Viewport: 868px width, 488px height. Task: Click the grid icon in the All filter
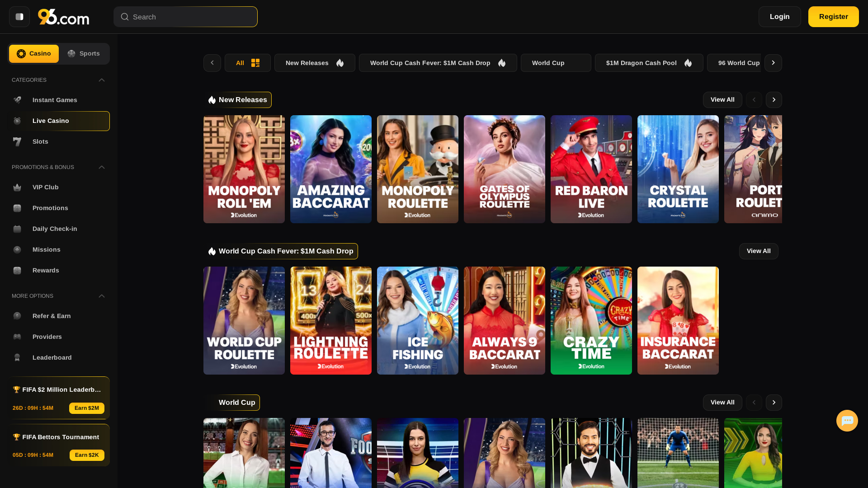[x=255, y=63]
